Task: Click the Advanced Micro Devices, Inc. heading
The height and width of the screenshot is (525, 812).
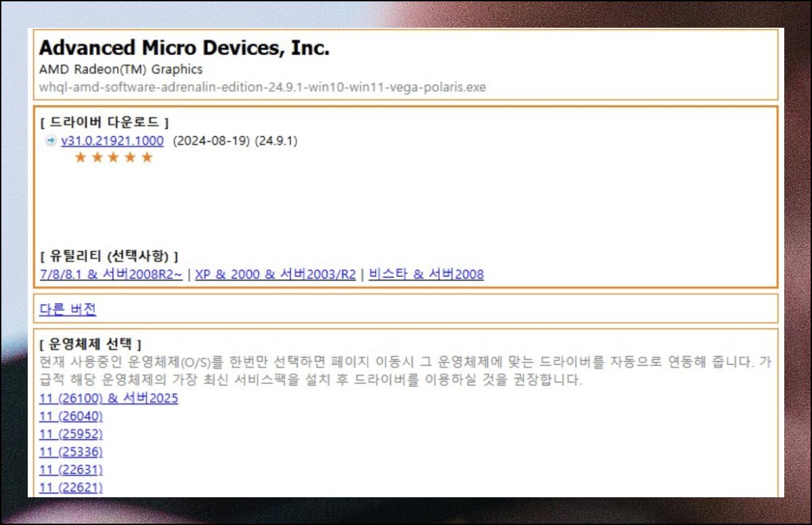Action: pos(184,48)
